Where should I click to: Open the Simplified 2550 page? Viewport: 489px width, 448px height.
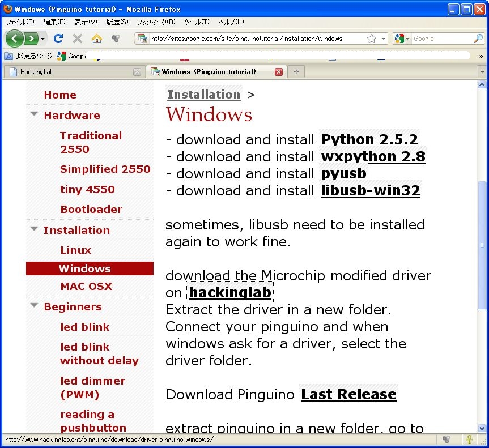[105, 169]
